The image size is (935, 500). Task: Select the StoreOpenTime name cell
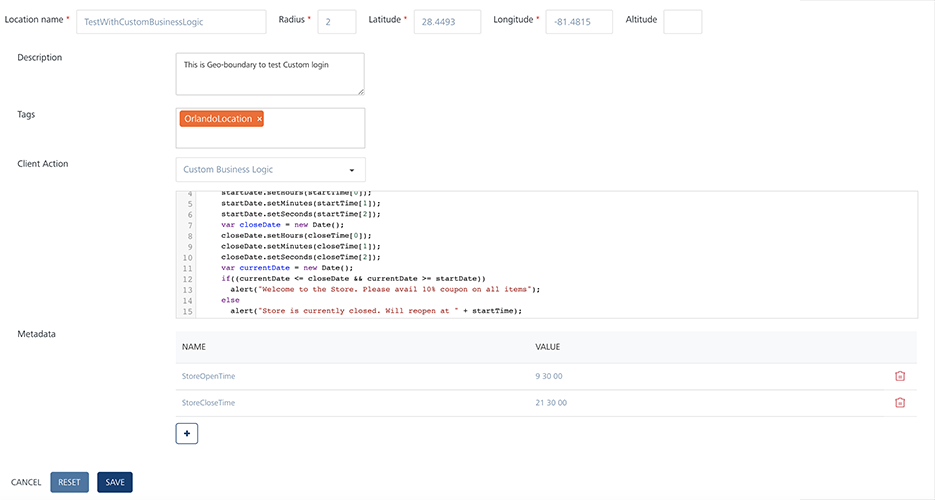208,376
